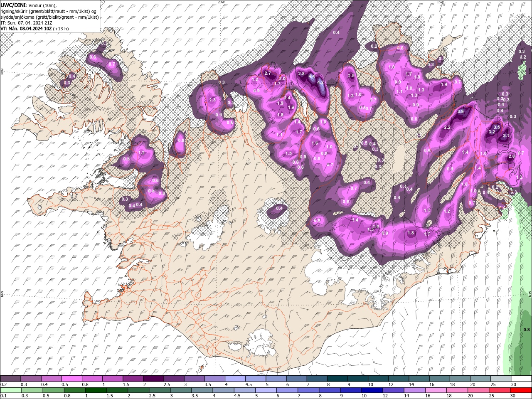The image size is (532, 399).
Task: Click the top legend row swatch labeled 0.5
Action: coord(71,378)
